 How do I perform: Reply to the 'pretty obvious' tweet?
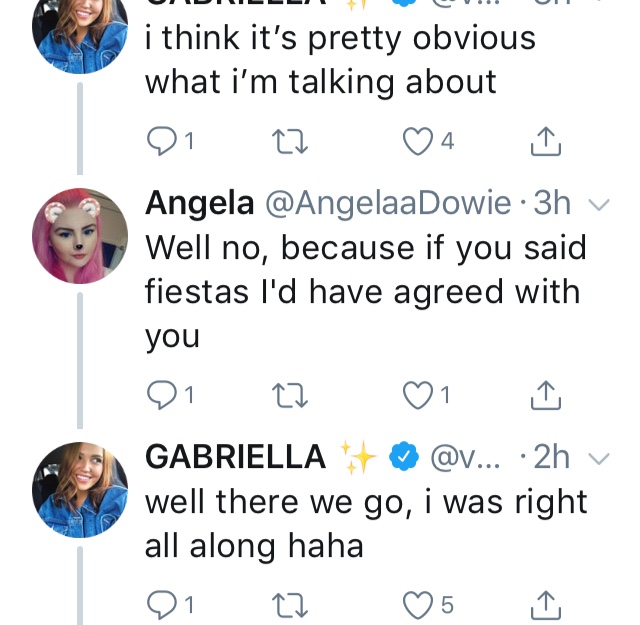click(162, 141)
